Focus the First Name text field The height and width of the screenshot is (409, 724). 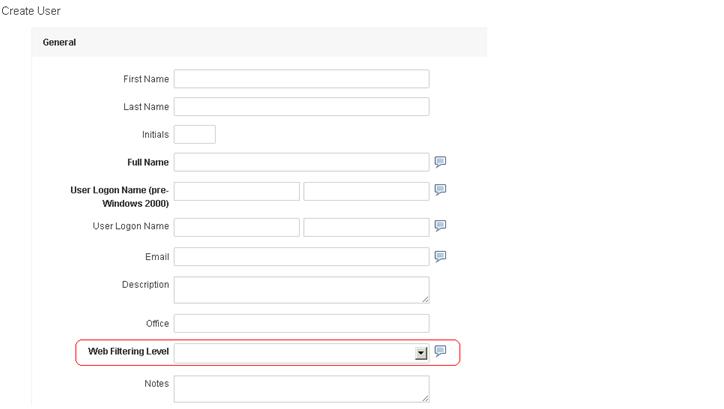point(302,79)
